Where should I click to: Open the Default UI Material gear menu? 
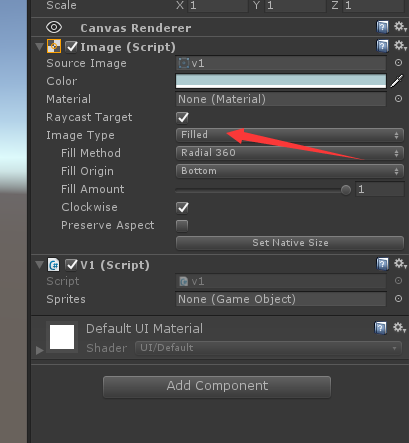tap(399, 327)
